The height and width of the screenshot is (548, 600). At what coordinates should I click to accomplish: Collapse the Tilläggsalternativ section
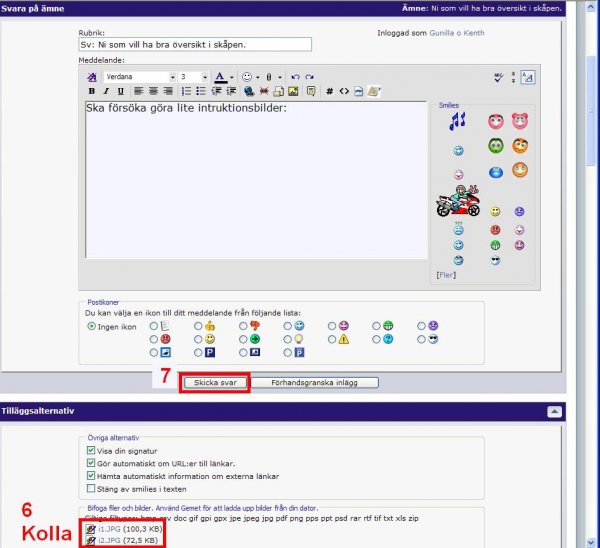pyautogui.click(x=553, y=411)
